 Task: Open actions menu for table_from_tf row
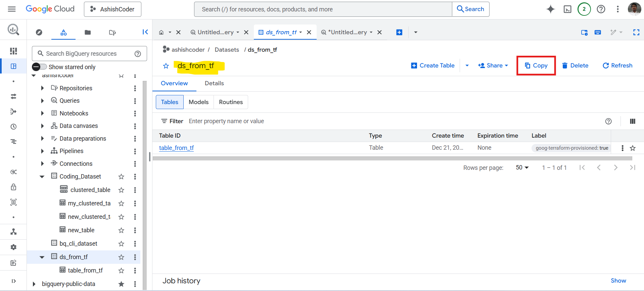[623, 148]
